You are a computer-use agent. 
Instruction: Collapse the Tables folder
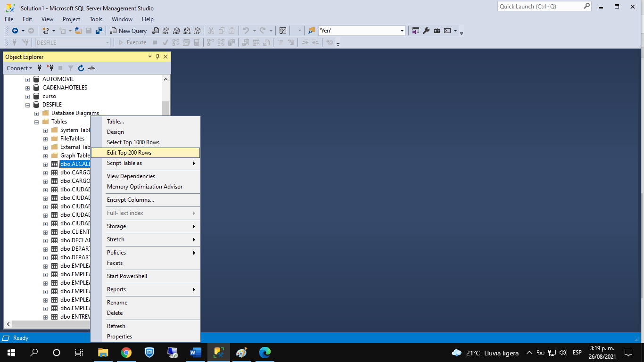click(x=36, y=122)
